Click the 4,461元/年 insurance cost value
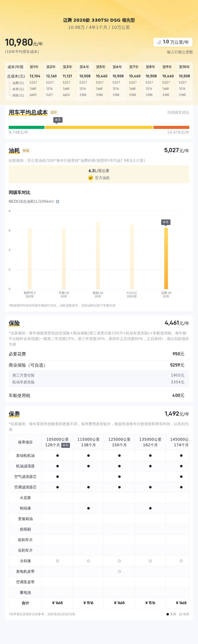The image size is (198, 644). [x=177, y=323]
